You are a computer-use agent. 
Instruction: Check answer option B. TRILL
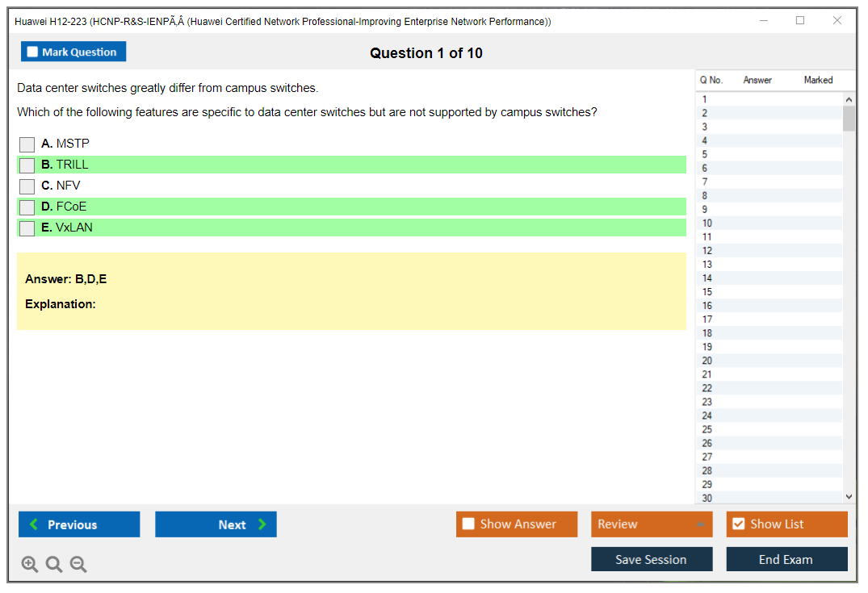click(x=27, y=165)
